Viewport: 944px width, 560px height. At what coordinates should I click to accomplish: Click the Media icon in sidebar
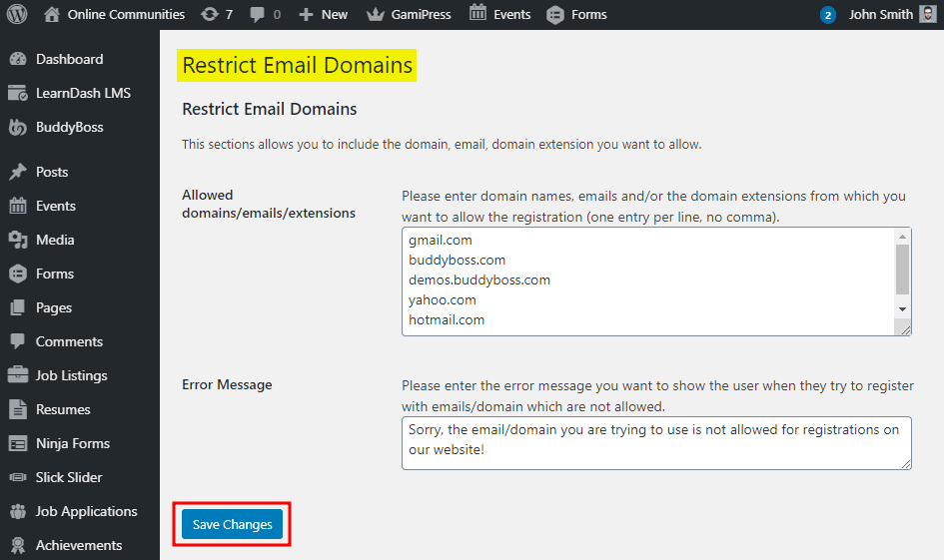coord(18,240)
